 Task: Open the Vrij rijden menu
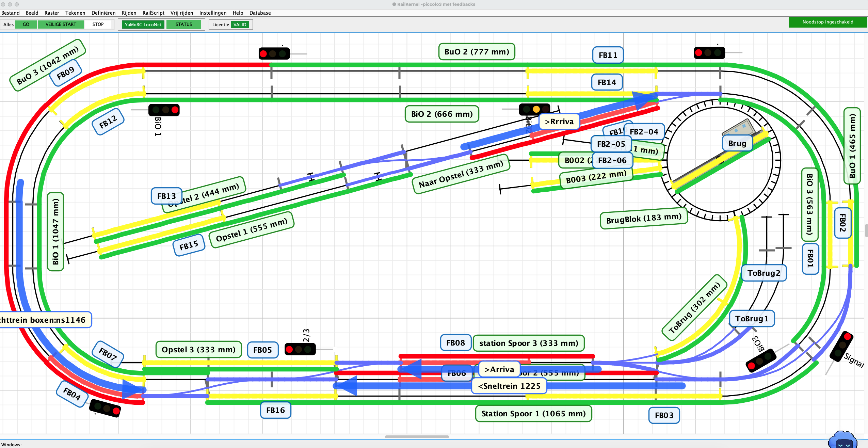pos(182,13)
